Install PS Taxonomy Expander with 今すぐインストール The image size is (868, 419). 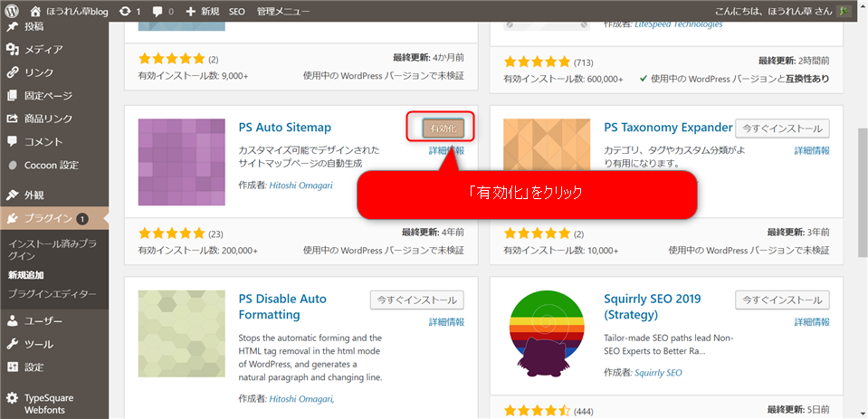point(782,129)
